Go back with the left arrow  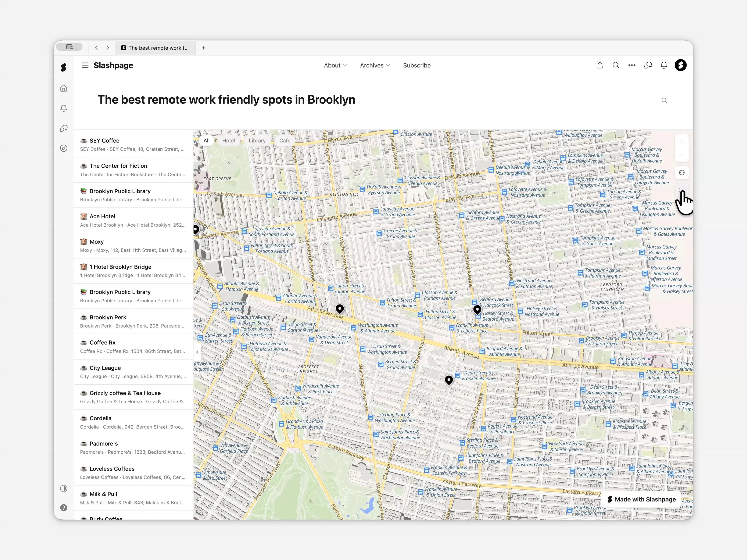97,48
